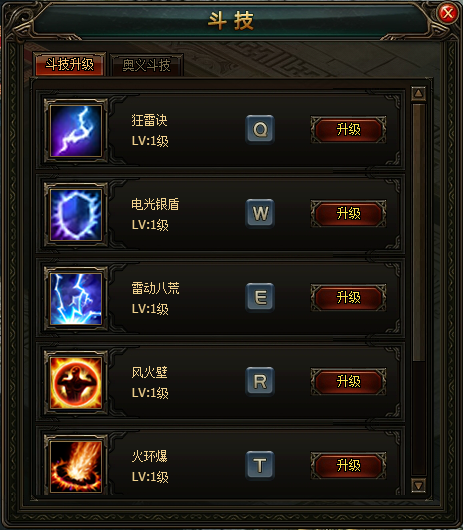Viewport: 463px width, 530px height.
Task: Click the Q hotkey icon for 狂雷诀
Action: 260,129
